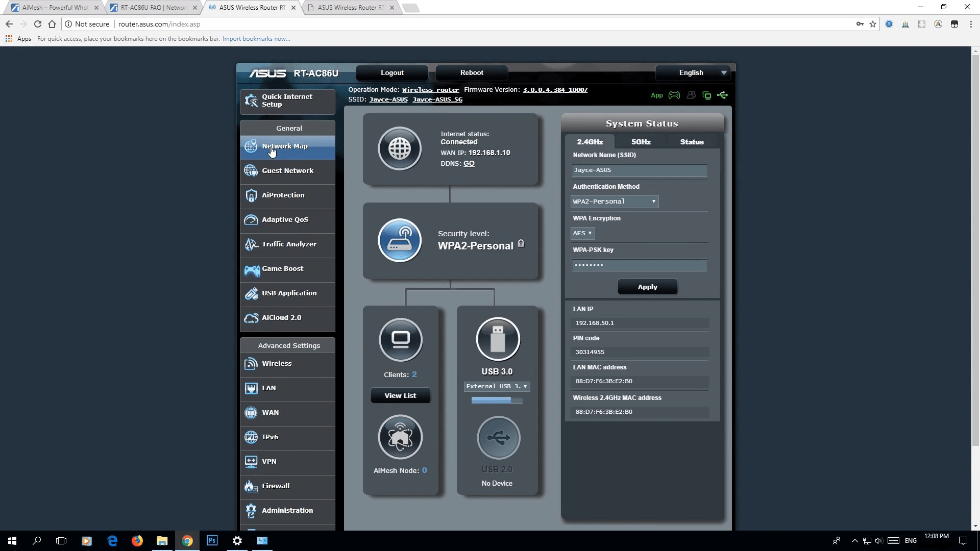Switch to the AiMesh browser tab

pyautogui.click(x=55, y=8)
